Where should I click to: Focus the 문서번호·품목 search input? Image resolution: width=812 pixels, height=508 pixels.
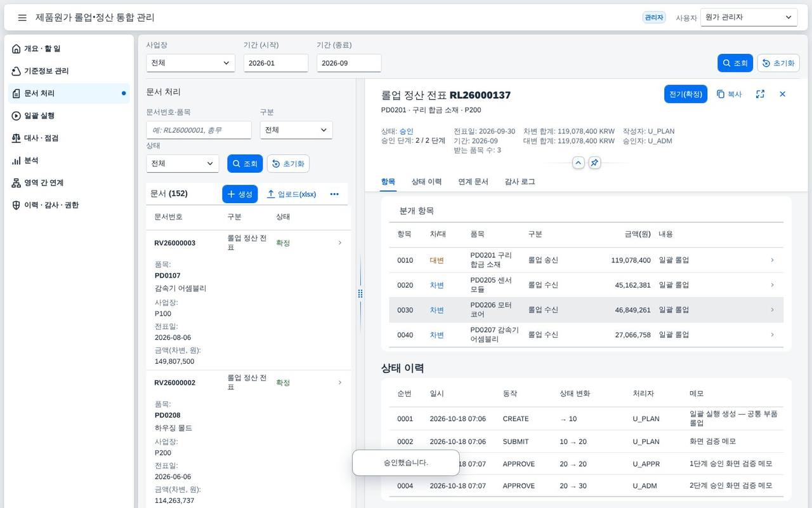pos(199,130)
